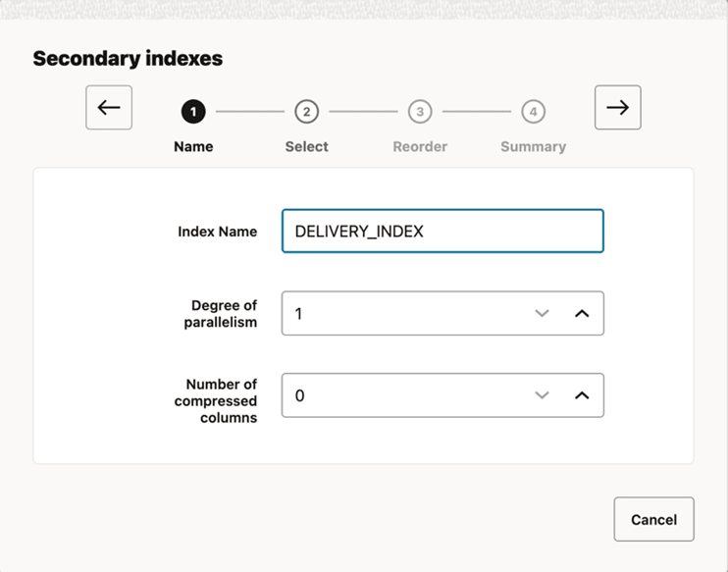Click the Secondary indexes heading
Image resolution: width=728 pixels, height=572 pixels.
pyautogui.click(x=128, y=59)
